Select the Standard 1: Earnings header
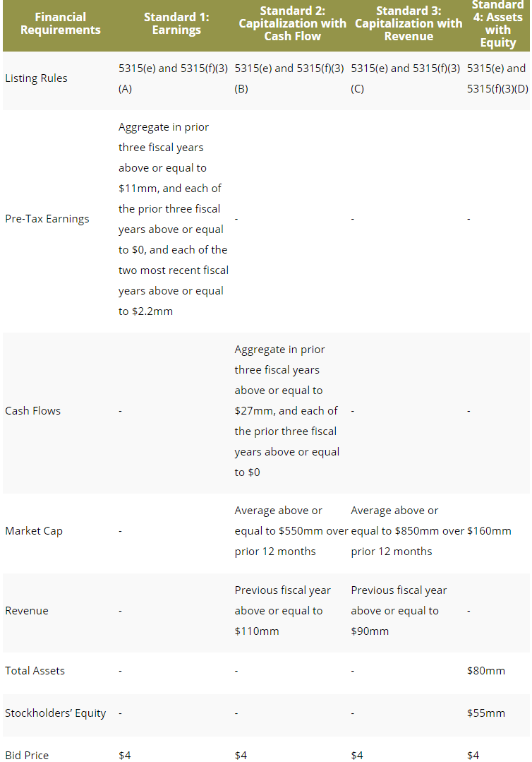The image size is (532, 762). [x=176, y=23]
